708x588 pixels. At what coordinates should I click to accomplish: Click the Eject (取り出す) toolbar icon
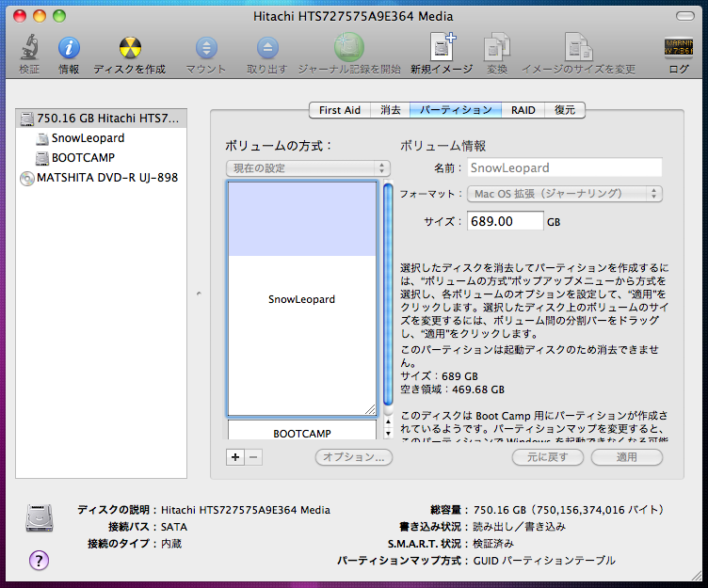point(267,48)
